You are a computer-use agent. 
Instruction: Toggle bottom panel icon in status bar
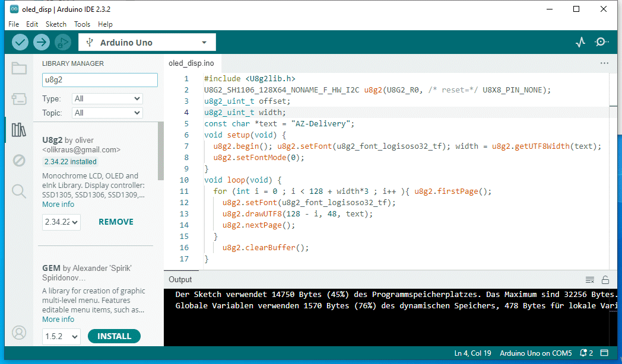coord(604,353)
